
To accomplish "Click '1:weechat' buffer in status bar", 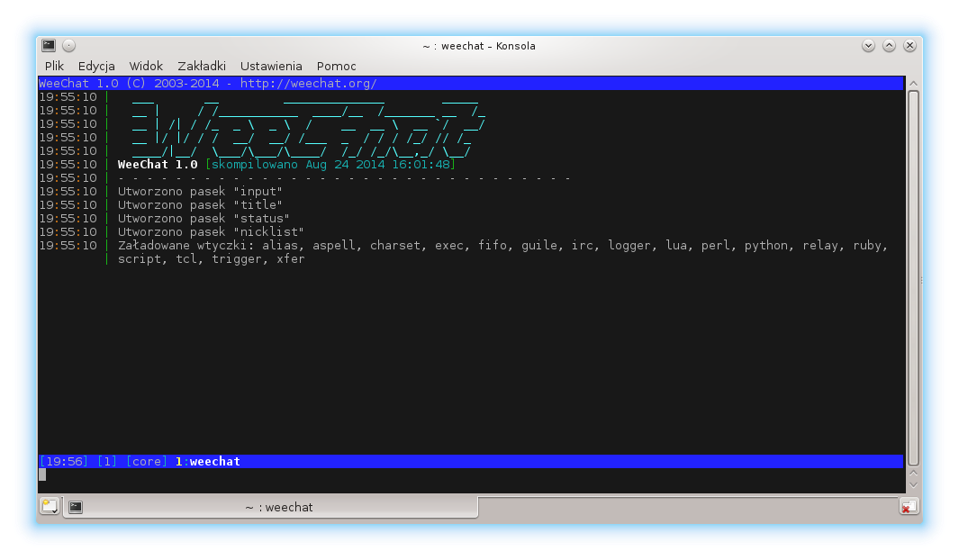I will [x=207, y=462].
